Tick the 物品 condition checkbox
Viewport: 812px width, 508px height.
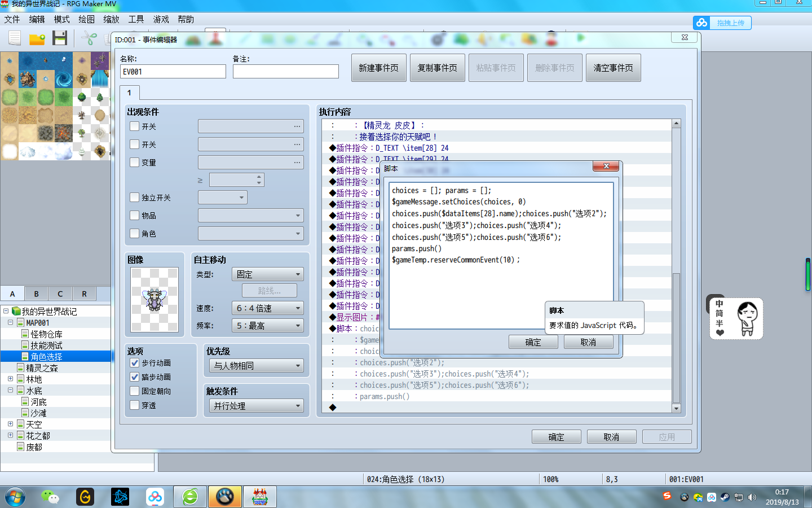tap(135, 216)
